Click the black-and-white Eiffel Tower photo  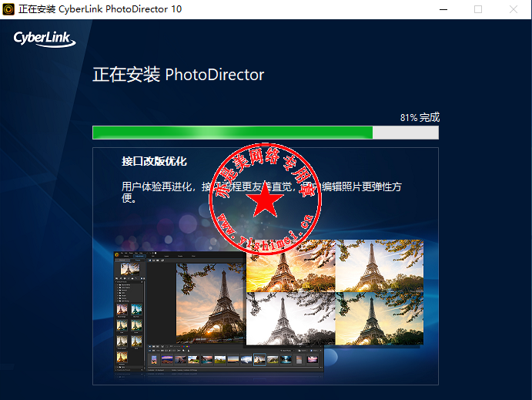(291, 318)
